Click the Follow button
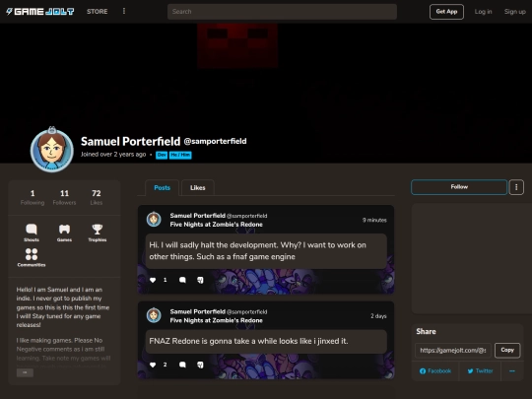This screenshot has width=532, height=399. pos(459,187)
